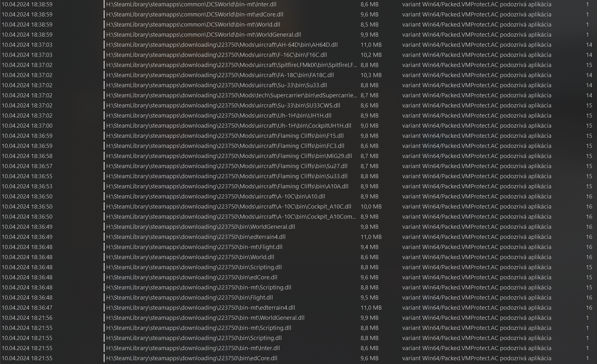Select the DCSWorld WorldGeneral.dll entry

click(x=298, y=35)
